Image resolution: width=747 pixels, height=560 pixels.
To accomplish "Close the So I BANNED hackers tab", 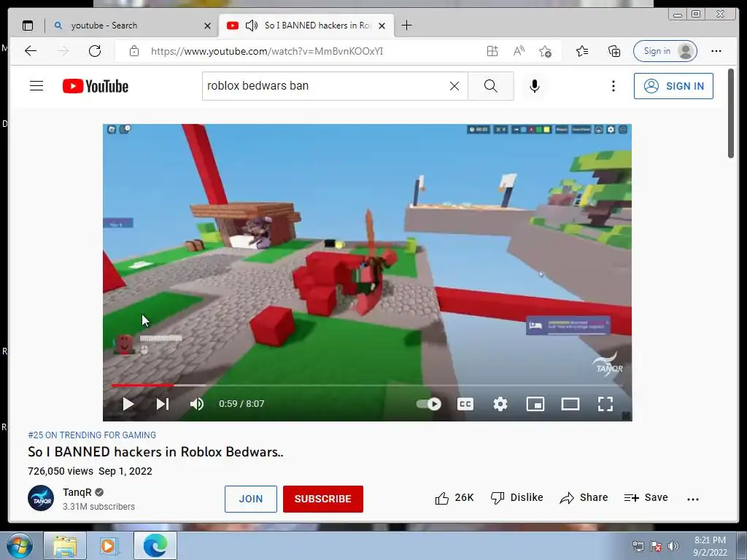I will pos(382,26).
